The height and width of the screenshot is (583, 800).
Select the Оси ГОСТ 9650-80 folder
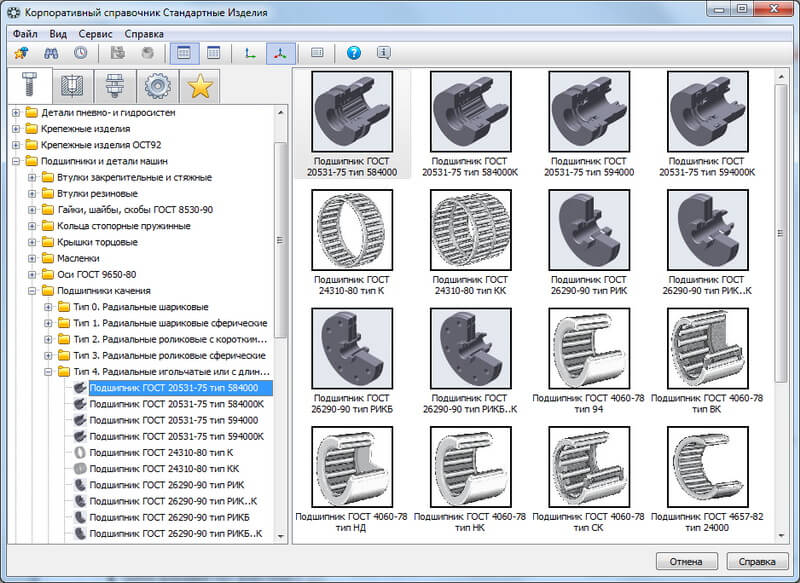coord(96,275)
